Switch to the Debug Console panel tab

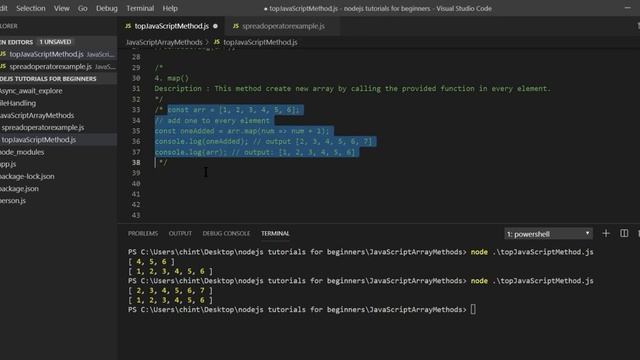click(226, 233)
